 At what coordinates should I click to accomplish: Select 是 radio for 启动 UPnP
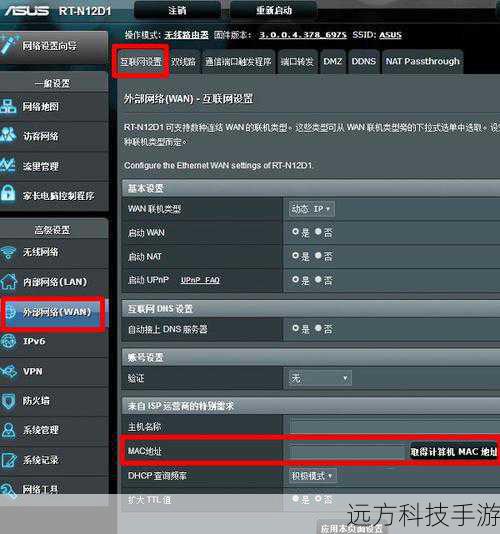coord(295,280)
